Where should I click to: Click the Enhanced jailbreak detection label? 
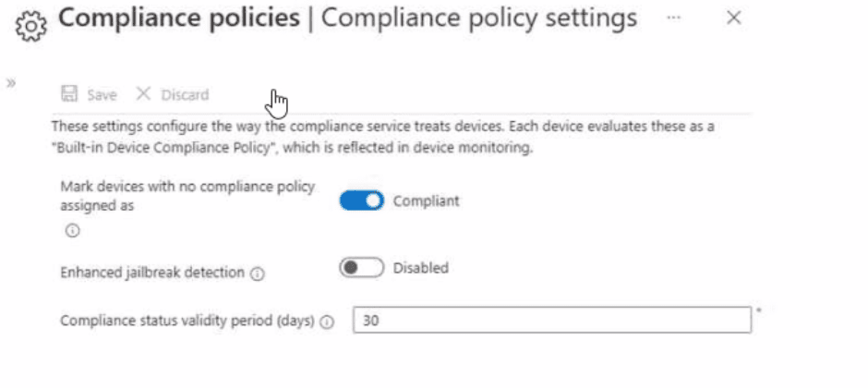[x=152, y=273]
